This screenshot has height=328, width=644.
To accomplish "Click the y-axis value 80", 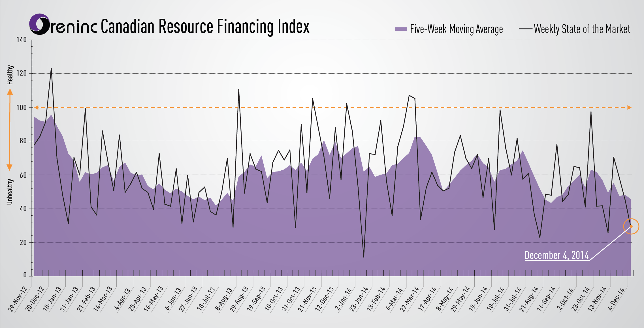I will click(x=23, y=141).
